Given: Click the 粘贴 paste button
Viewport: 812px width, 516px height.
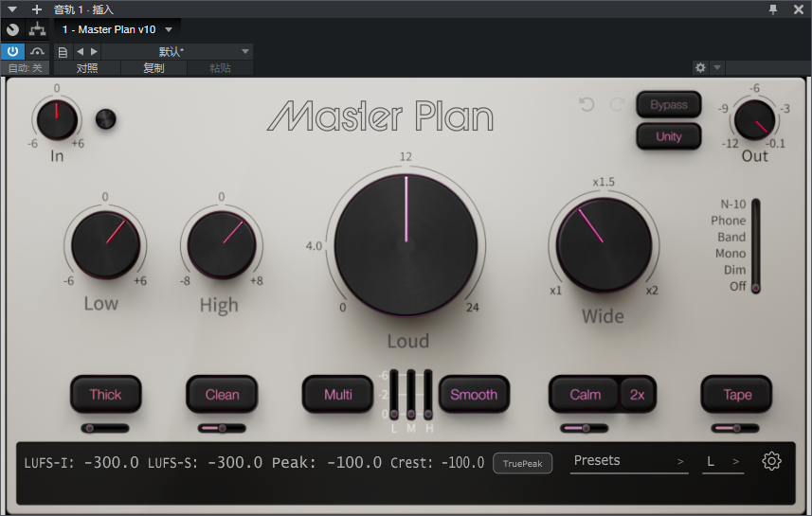Looking at the screenshot, I should (x=220, y=68).
